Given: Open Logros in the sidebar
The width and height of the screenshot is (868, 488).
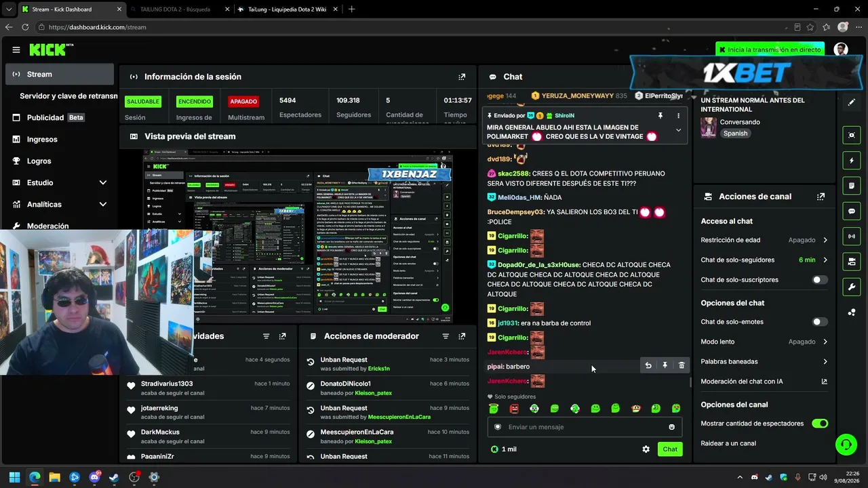Looking at the screenshot, I should click(x=60, y=161).
